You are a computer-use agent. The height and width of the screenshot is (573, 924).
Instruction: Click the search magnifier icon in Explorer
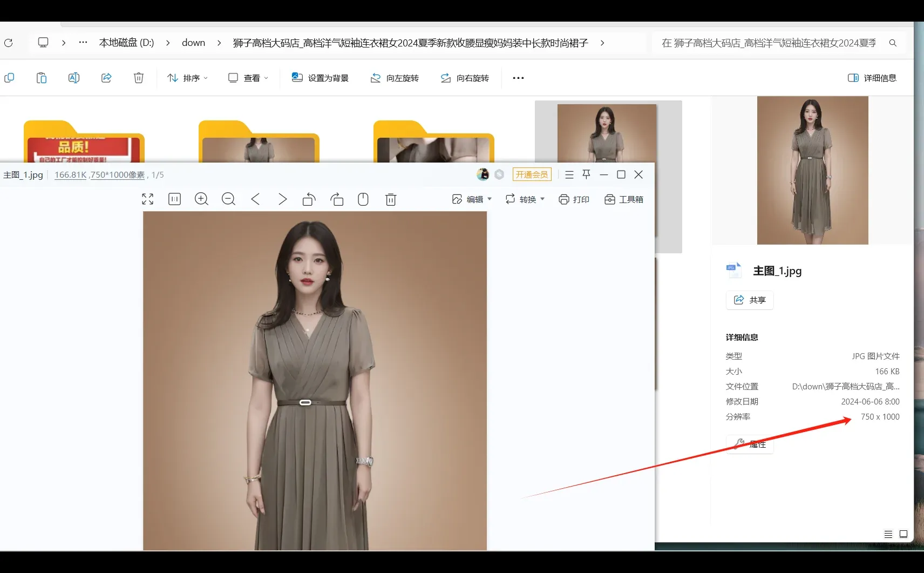893,43
